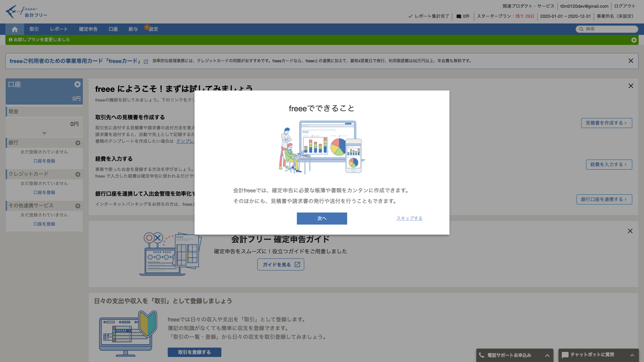Image resolution: width=644 pixels, height=362 pixels.
Task: Click 口座を登録 under その他連携サービス
Action: [x=44, y=224]
